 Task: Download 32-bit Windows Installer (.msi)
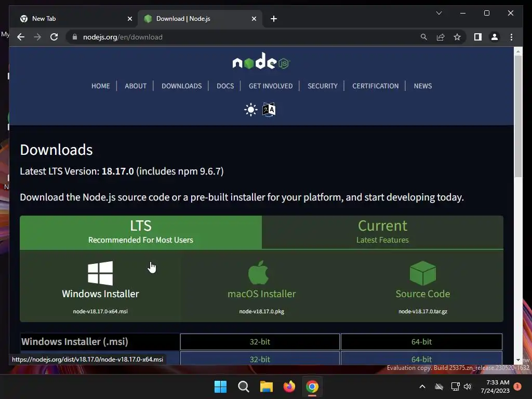(x=260, y=342)
